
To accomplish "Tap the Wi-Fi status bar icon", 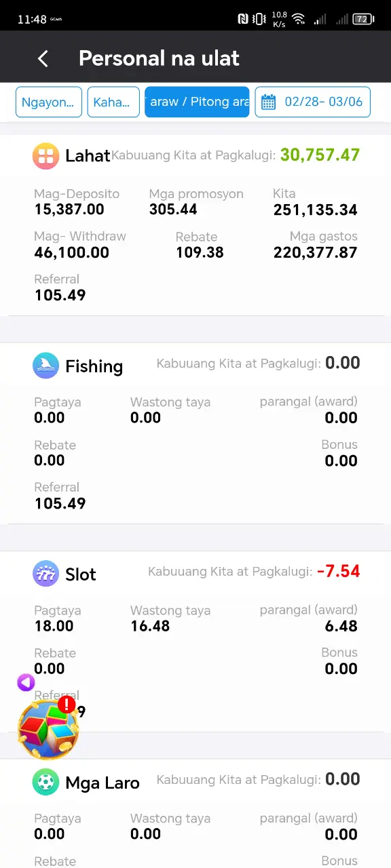I will 299,19.
